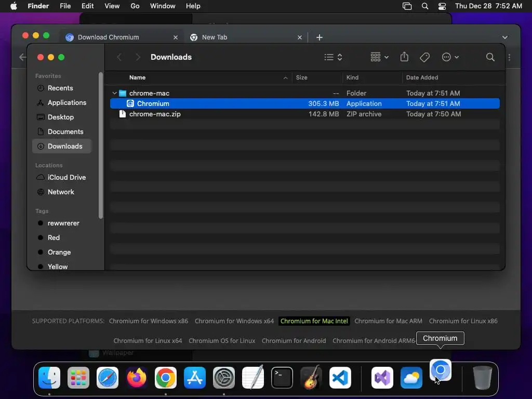Select iCloud Drive in sidebar

point(62,178)
